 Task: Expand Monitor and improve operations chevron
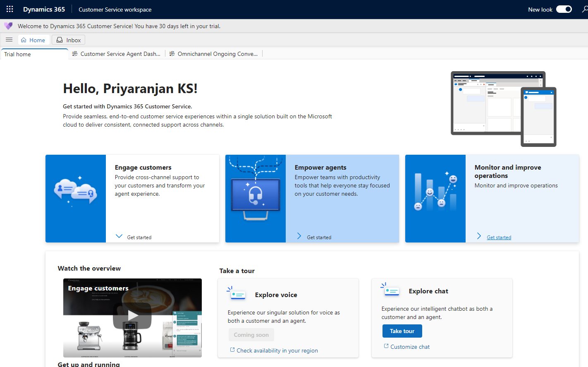pos(479,236)
